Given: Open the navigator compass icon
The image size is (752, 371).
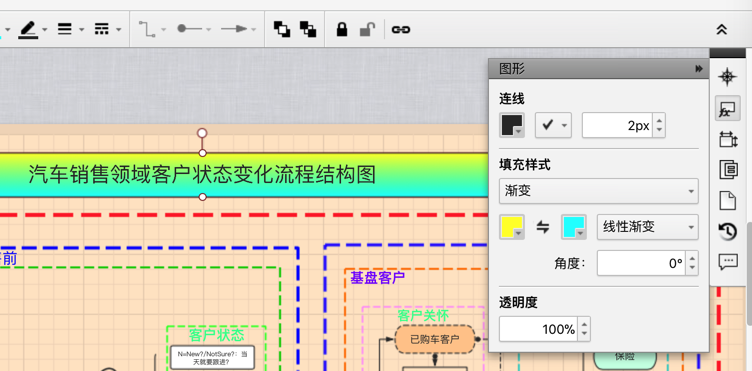Looking at the screenshot, I should (x=728, y=77).
